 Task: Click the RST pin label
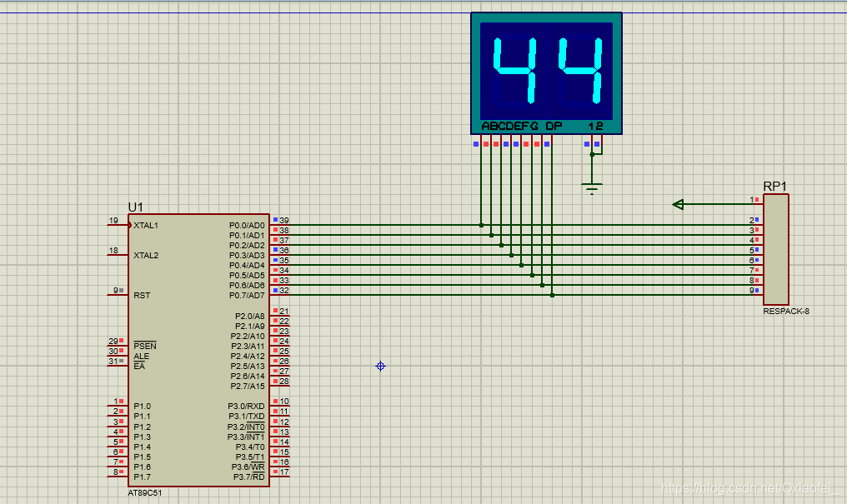click(x=142, y=295)
